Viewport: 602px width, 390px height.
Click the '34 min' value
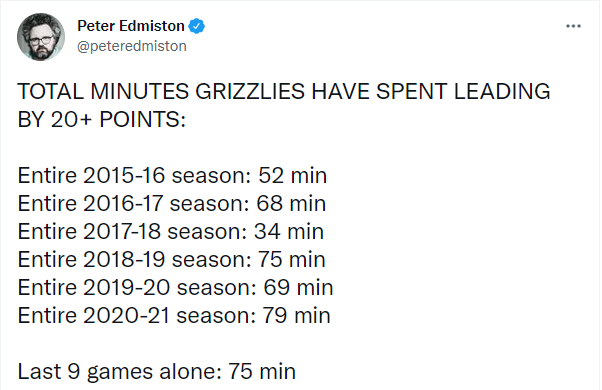289,231
